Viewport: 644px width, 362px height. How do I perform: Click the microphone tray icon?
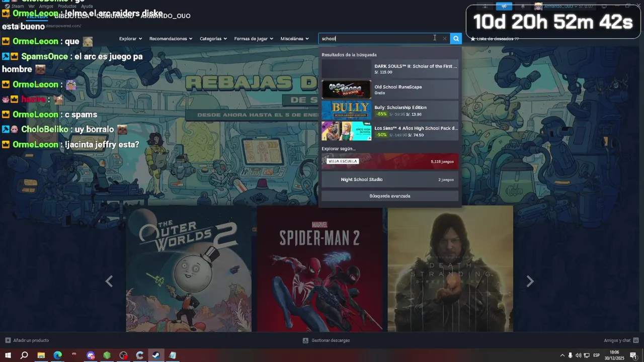click(570, 355)
